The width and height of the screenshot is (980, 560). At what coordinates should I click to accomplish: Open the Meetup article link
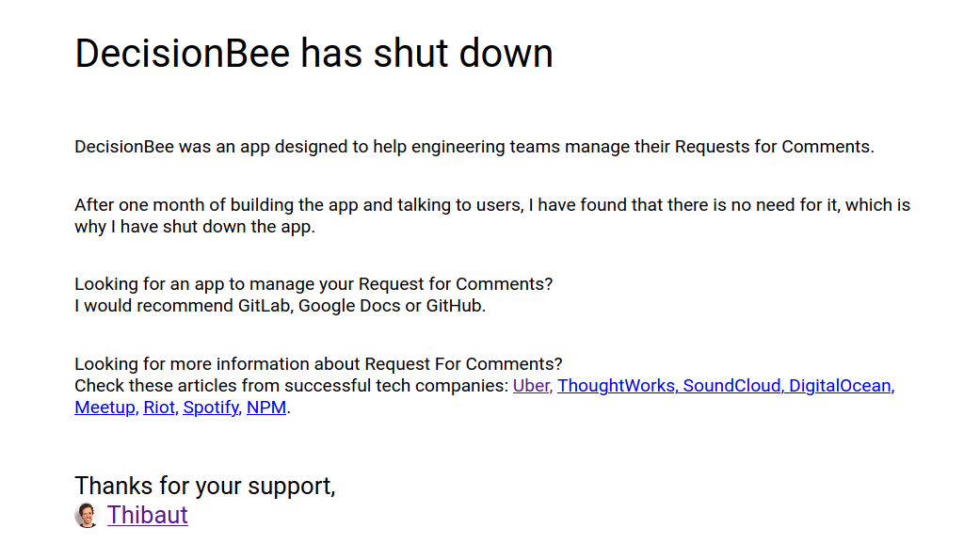105,408
